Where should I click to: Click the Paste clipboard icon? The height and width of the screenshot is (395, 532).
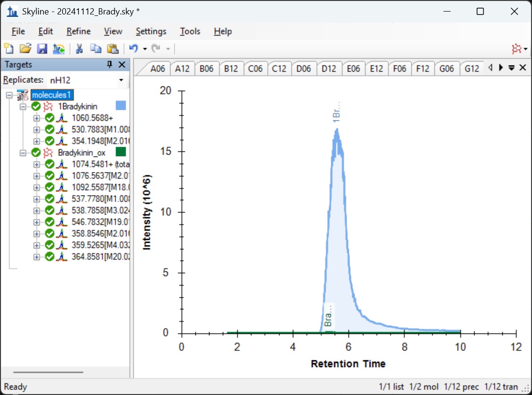[x=113, y=49]
